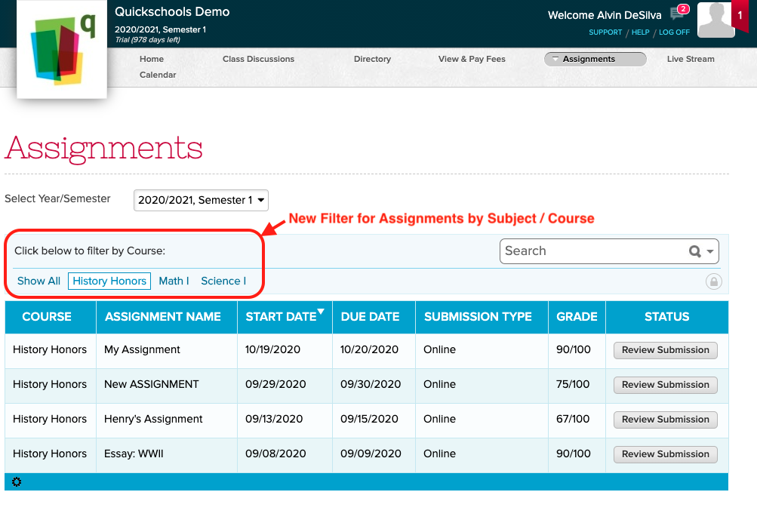Click the red notification ribbon showing 1
The height and width of the screenshot is (532, 757).
tap(740, 15)
